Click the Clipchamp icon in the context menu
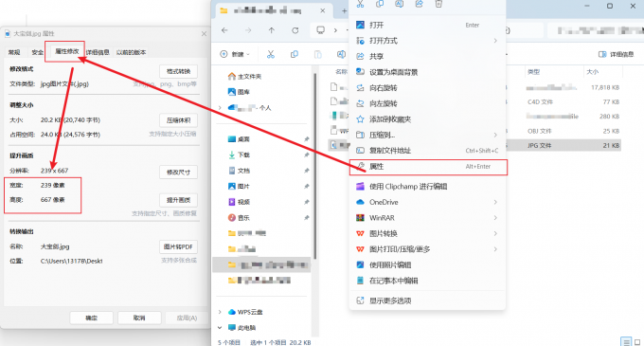The height and width of the screenshot is (346, 644). pos(360,186)
